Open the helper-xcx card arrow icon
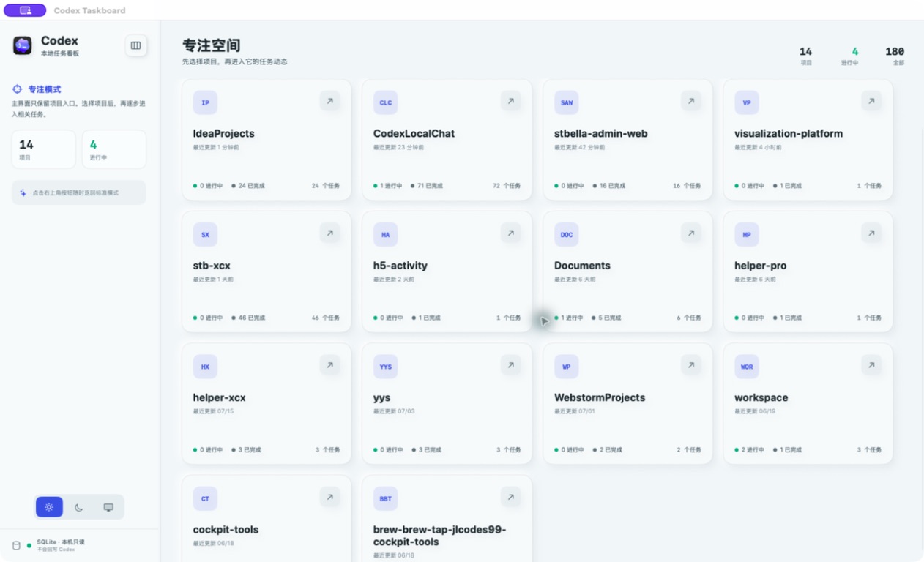 point(330,365)
